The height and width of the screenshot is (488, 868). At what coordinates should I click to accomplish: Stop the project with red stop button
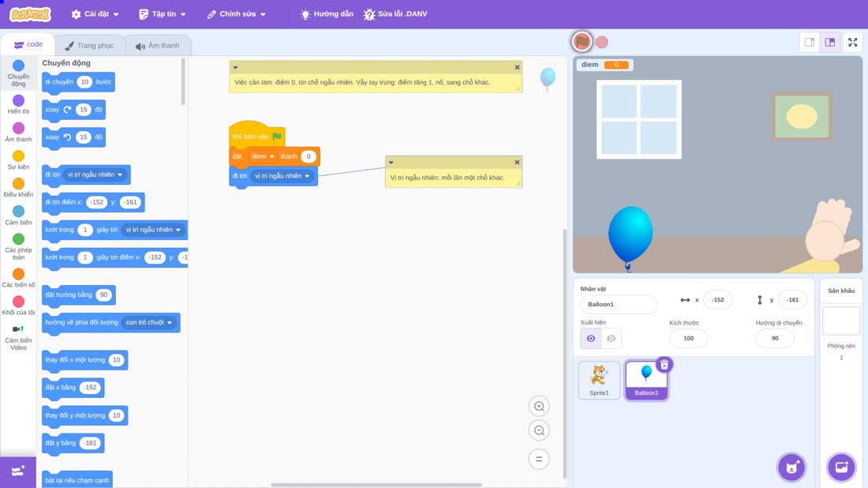coord(602,42)
